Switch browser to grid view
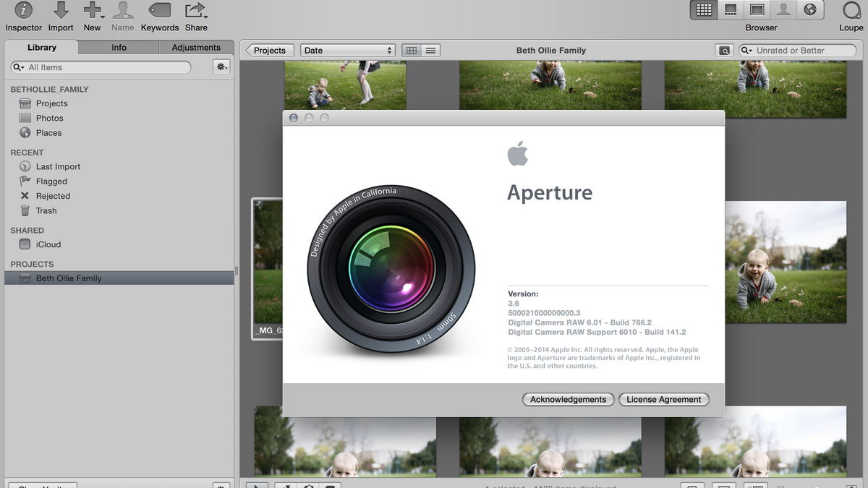The image size is (868, 488). tap(412, 51)
